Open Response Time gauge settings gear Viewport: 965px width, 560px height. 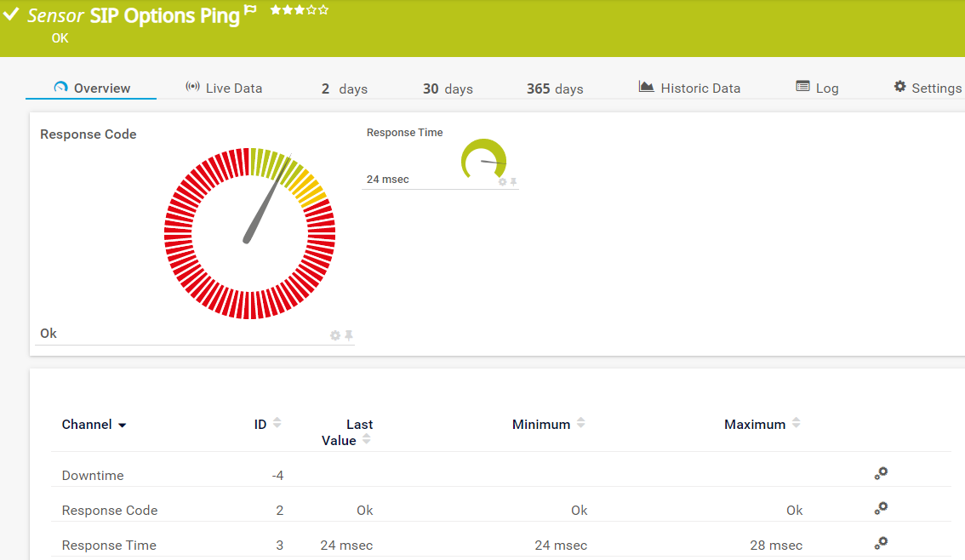[502, 181]
